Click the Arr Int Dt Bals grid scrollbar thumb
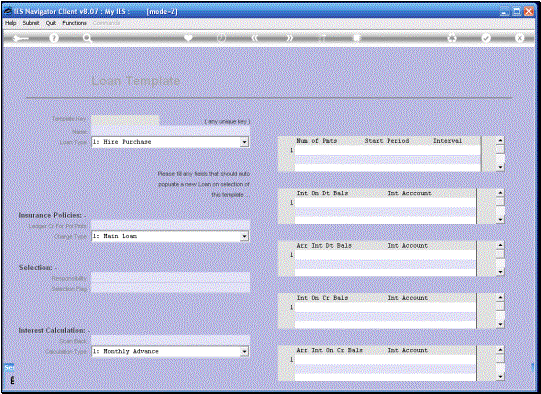541x394 pixels. (x=500, y=254)
